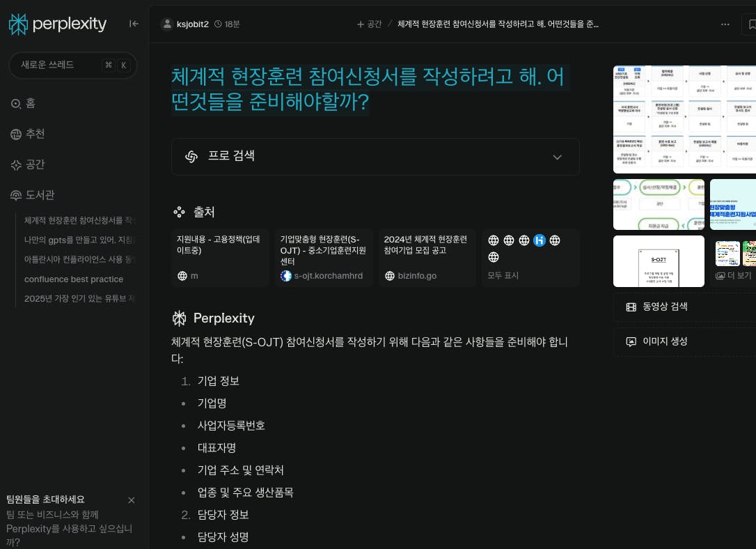Screen dimensions: 756x549
Task: Click the 공간 sparkle icon
Action: [x=16, y=165]
